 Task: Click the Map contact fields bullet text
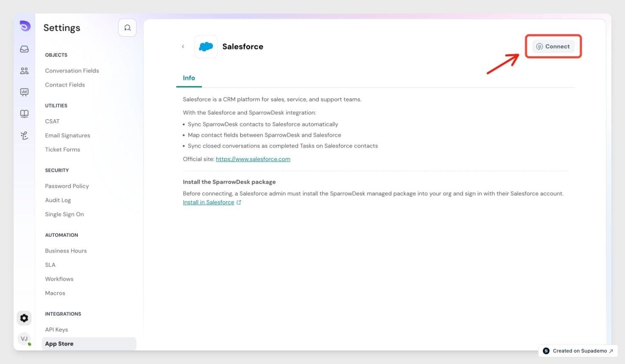pos(264,135)
